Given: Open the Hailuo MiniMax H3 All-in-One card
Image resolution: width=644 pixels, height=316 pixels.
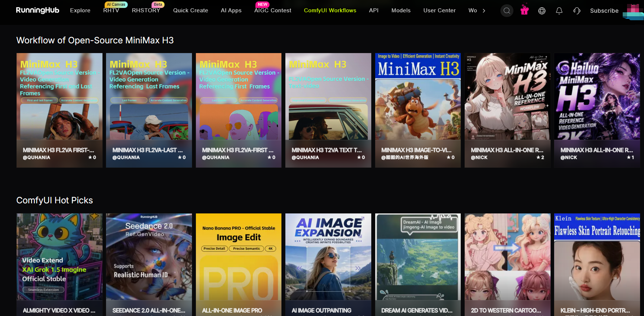Looking at the screenshot, I should click(x=597, y=110).
